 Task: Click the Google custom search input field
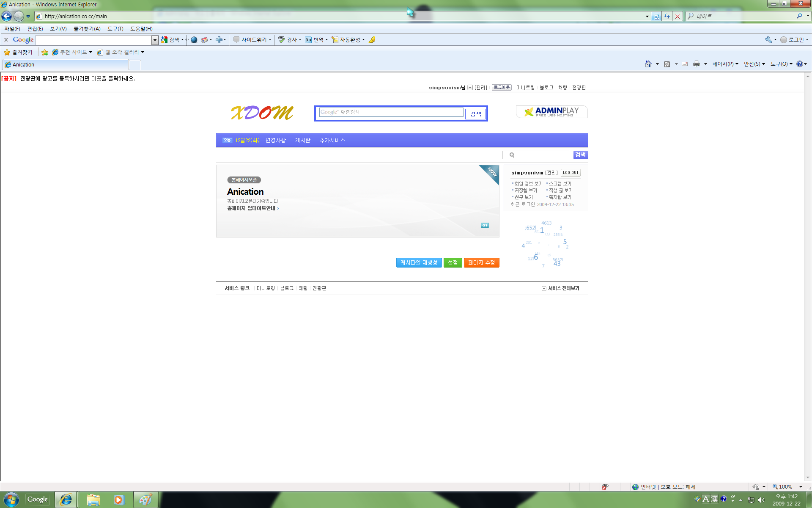391,112
